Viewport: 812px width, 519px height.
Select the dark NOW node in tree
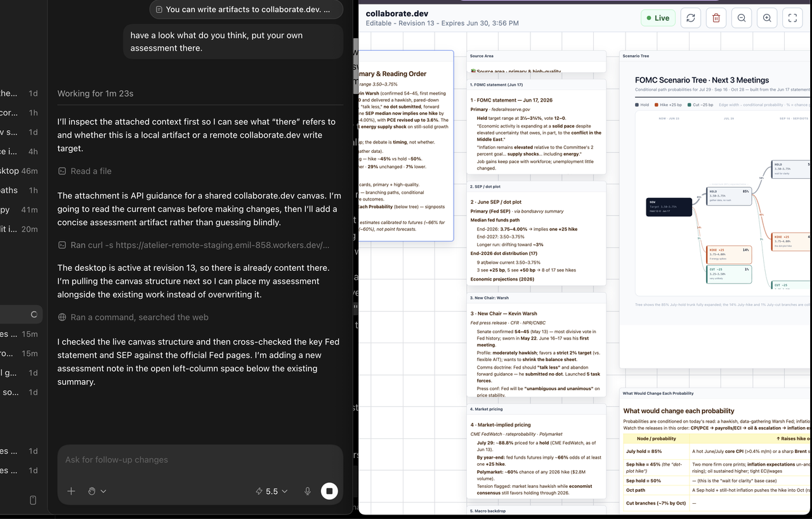(x=669, y=207)
